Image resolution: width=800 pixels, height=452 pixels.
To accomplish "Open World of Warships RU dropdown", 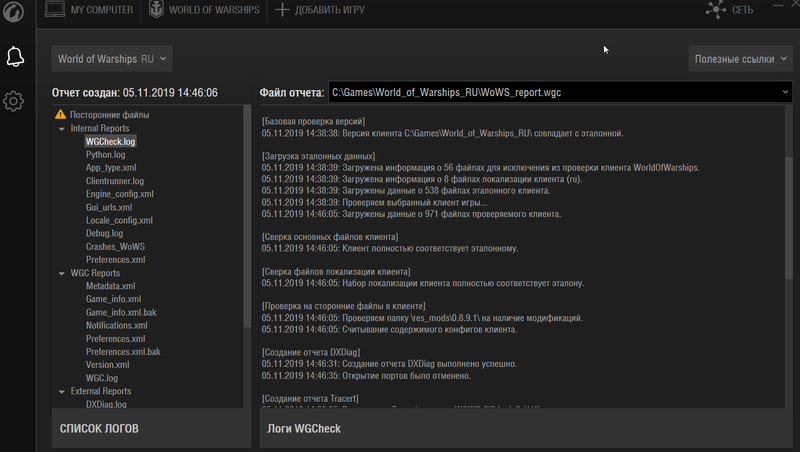I will tap(112, 59).
